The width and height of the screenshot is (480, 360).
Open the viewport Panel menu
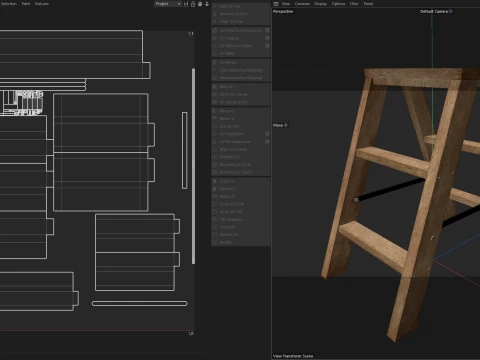click(368, 4)
